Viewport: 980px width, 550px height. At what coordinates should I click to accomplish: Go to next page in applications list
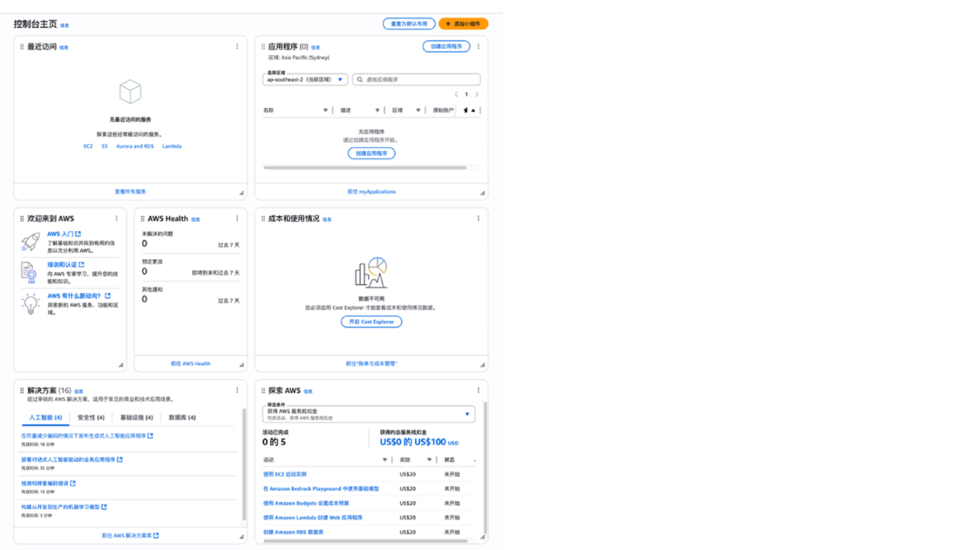point(477,94)
